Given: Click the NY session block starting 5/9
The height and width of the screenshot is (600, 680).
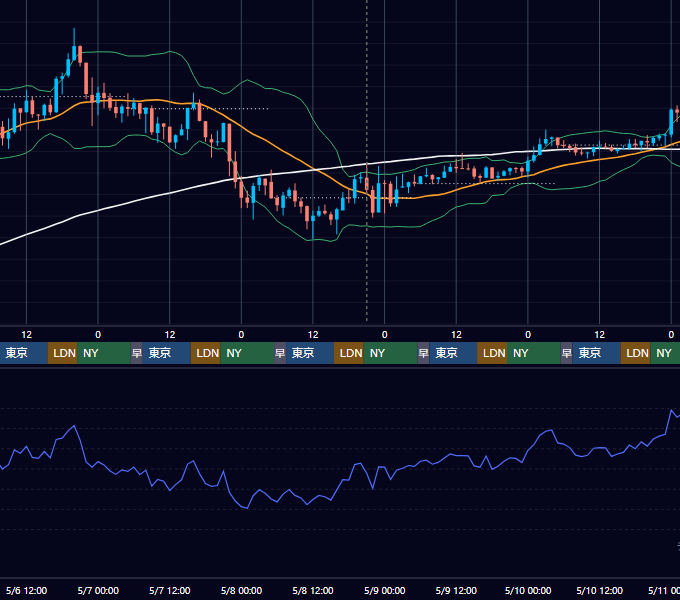Looking at the screenshot, I should [534, 353].
